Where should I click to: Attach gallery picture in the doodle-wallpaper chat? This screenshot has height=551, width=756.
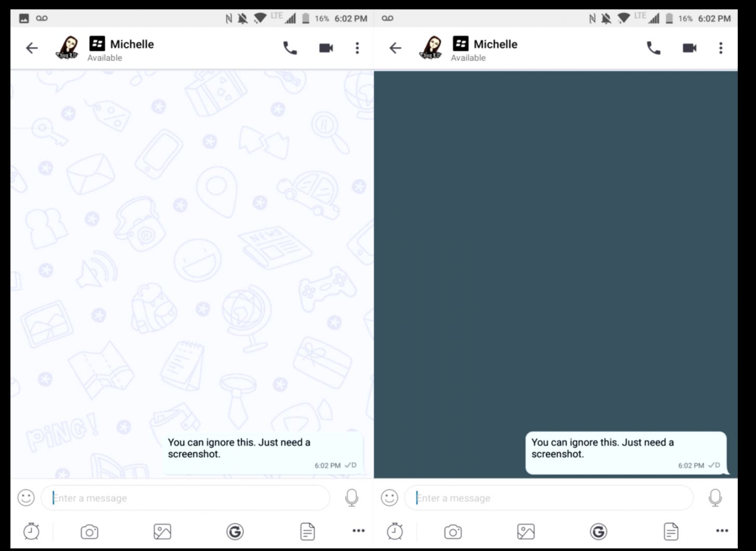pyautogui.click(x=163, y=532)
